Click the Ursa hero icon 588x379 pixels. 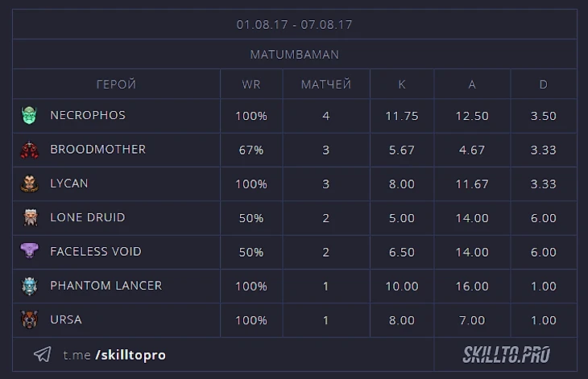29,319
